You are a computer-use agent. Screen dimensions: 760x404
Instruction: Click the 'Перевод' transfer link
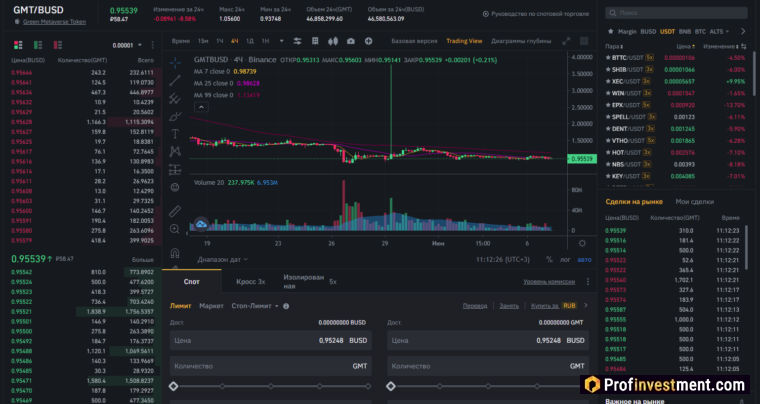475,306
